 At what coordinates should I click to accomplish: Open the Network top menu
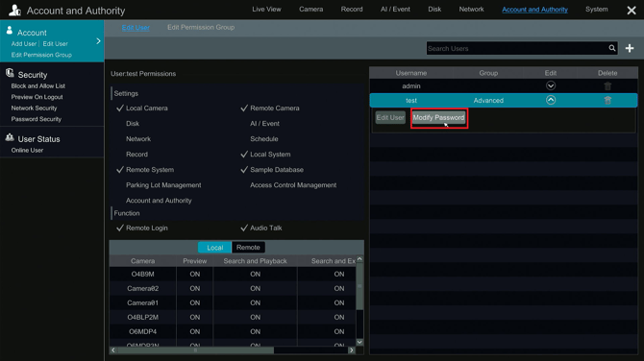pyautogui.click(x=471, y=9)
